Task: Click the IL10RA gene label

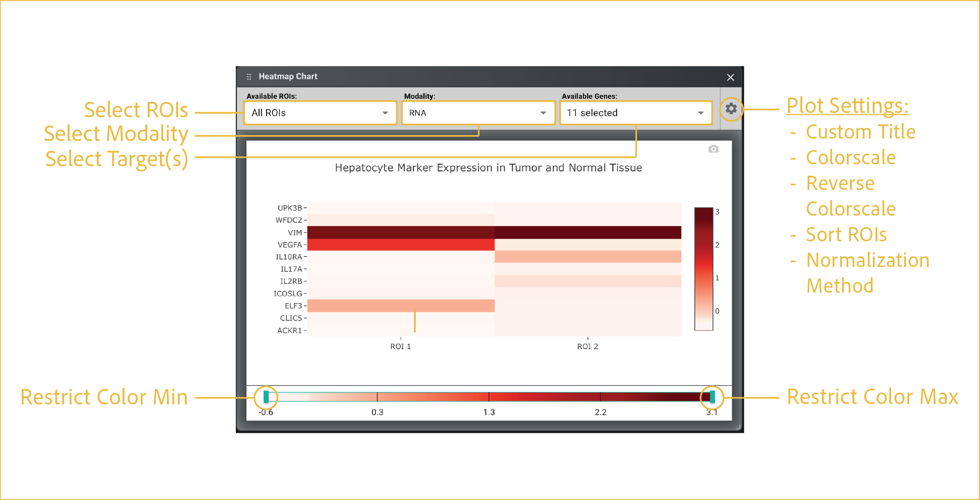Action: (289, 257)
